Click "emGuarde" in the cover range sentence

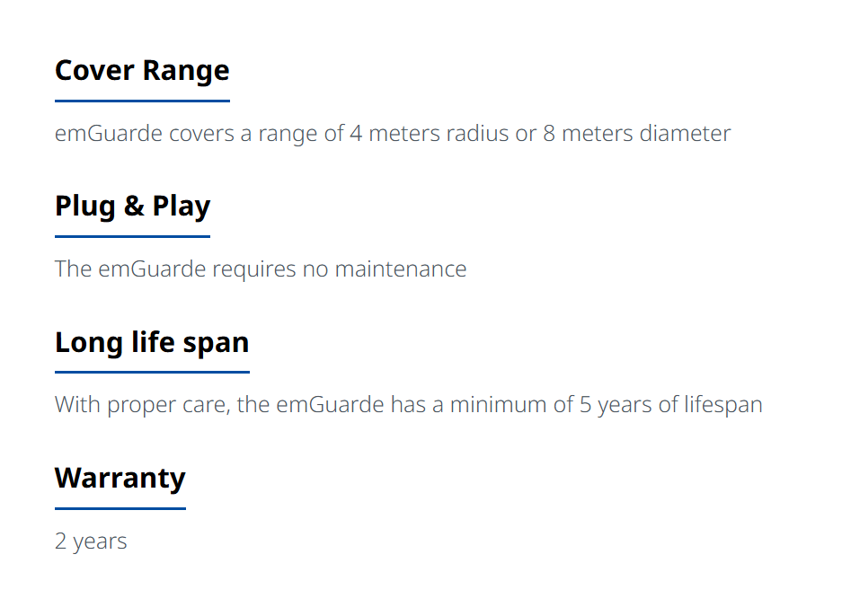(109, 134)
